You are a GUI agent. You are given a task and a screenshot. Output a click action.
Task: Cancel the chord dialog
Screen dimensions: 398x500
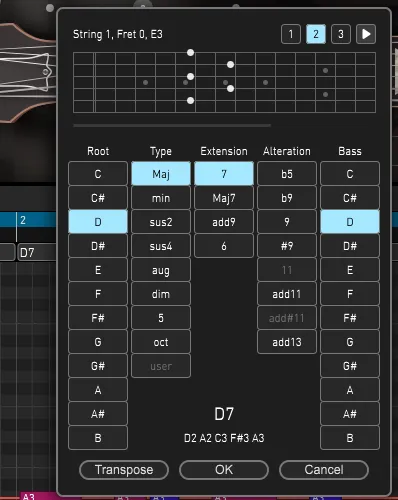coord(324,470)
